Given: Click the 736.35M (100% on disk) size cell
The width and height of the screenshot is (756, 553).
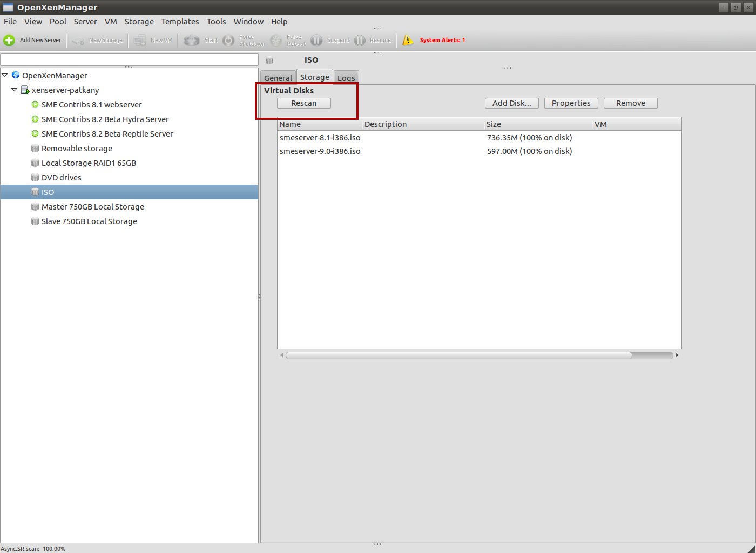Looking at the screenshot, I should tap(529, 138).
